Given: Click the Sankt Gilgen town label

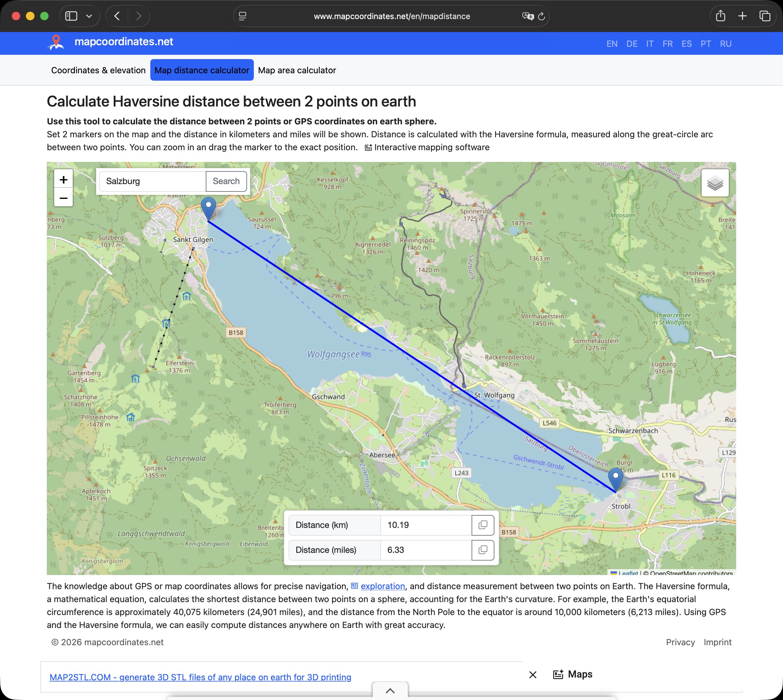Looking at the screenshot, I should pos(193,239).
